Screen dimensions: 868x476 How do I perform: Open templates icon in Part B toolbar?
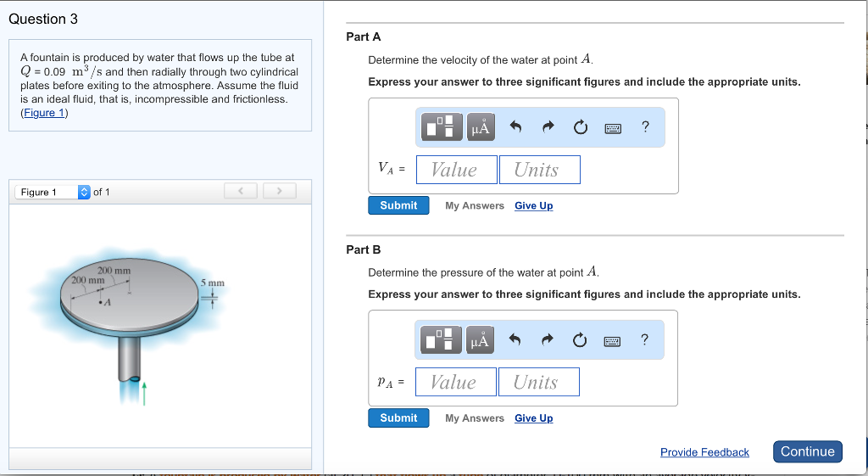[441, 339]
